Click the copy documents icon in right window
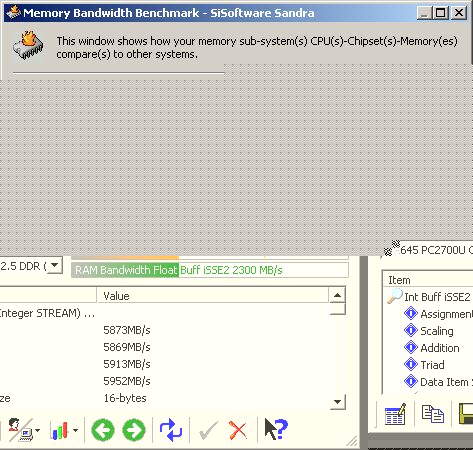Viewport: 473px width, 450px height. click(x=432, y=414)
